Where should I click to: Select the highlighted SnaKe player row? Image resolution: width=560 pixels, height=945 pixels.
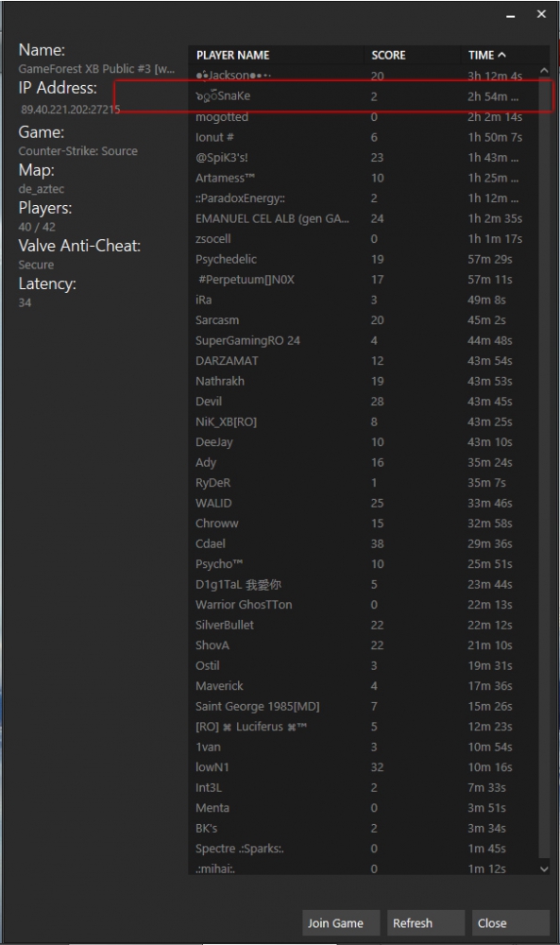pyautogui.click(x=364, y=95)
